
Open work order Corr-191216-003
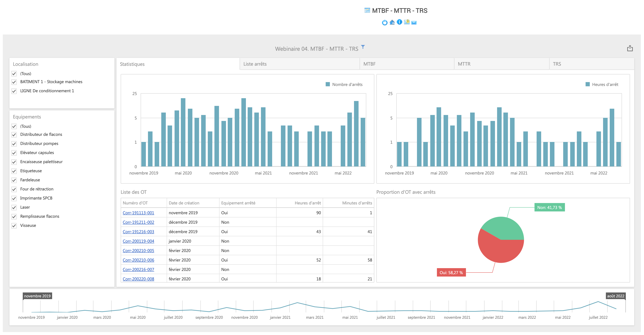(138, 232)
